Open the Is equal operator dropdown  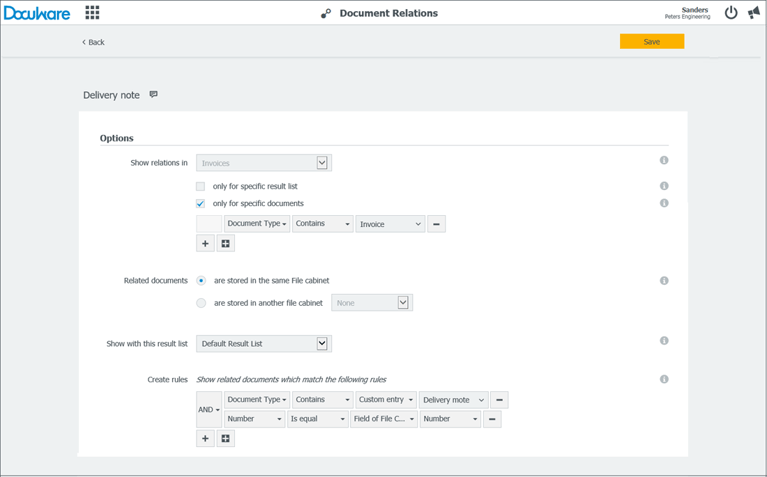click(x=317, y=419)
